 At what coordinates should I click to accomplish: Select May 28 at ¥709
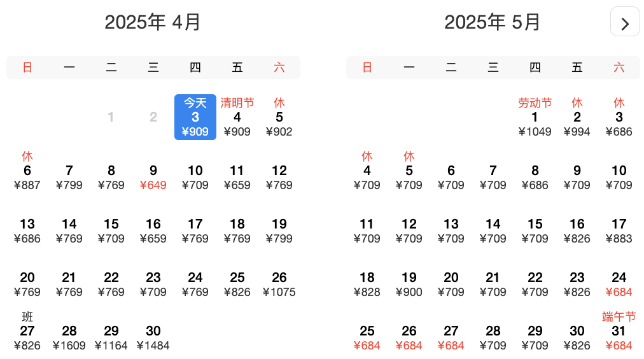(x=493, y=337)
